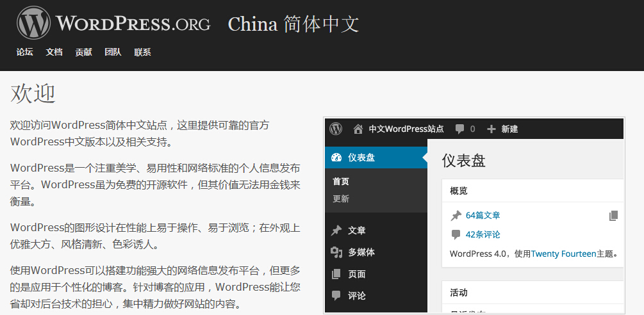The image size is (644, 315).
Task: Open the 团队 team menu item
Action: pos(113,52)
